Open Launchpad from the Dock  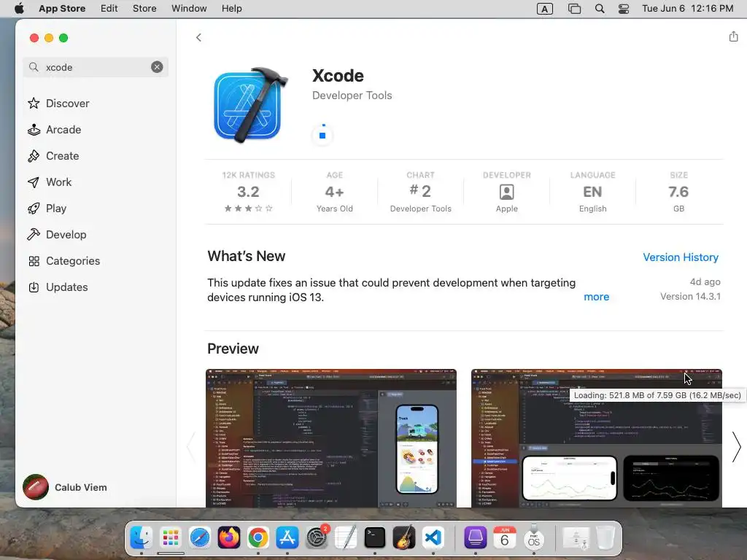point(171,537)
